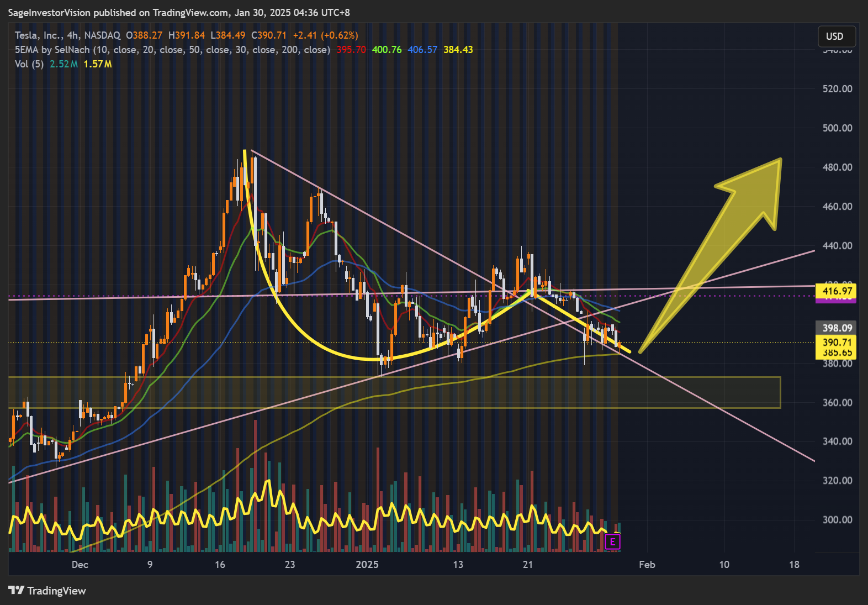Click the red EMA value 395.70

pos(351,50)
